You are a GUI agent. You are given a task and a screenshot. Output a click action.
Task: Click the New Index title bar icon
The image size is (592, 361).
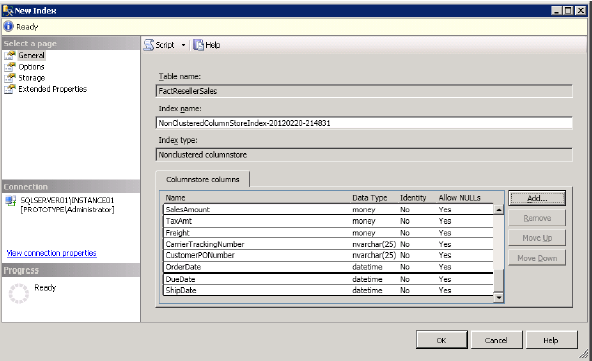8,11
